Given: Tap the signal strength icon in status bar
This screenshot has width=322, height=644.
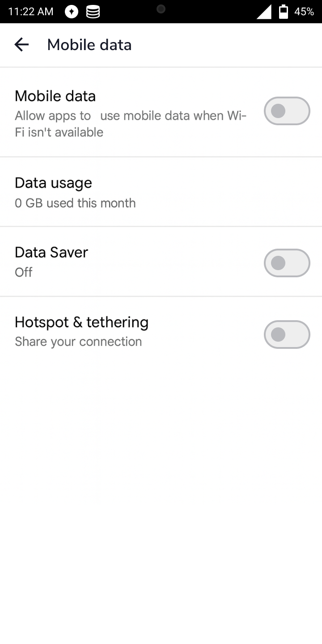Looking at the screenshot, I should tap(264, 12).
